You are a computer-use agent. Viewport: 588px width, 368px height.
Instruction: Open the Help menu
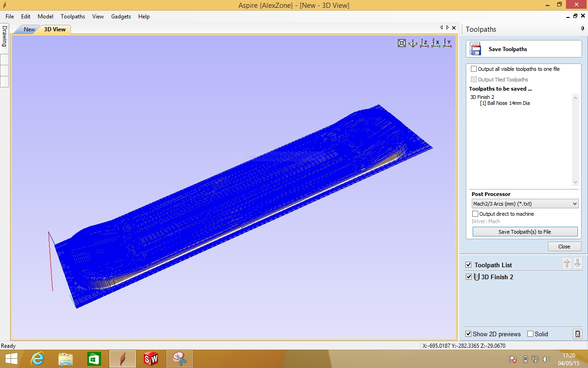(x=144, y=16)
